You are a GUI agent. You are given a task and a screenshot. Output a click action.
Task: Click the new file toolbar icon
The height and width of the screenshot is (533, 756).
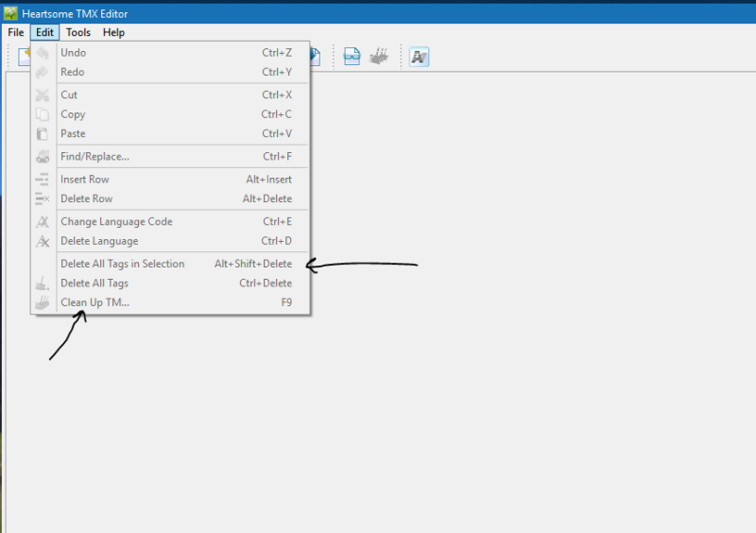(24, 57)
